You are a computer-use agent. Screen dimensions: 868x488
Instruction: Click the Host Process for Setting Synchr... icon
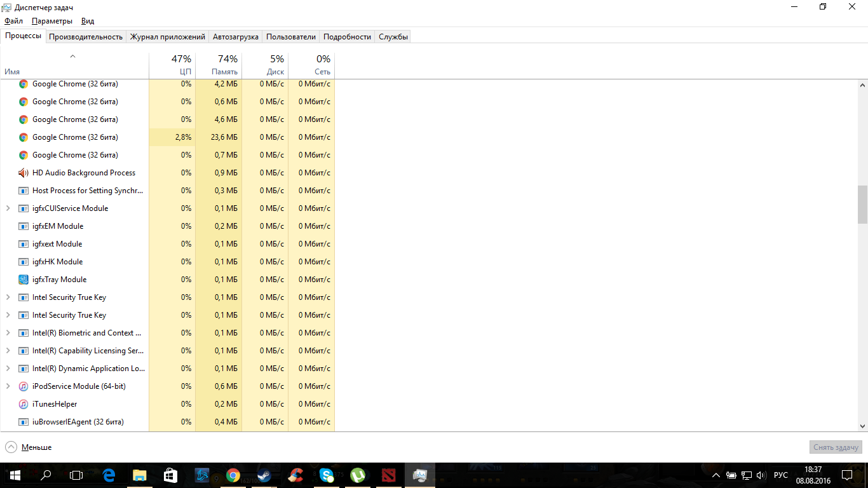click(x=24, y=191)
